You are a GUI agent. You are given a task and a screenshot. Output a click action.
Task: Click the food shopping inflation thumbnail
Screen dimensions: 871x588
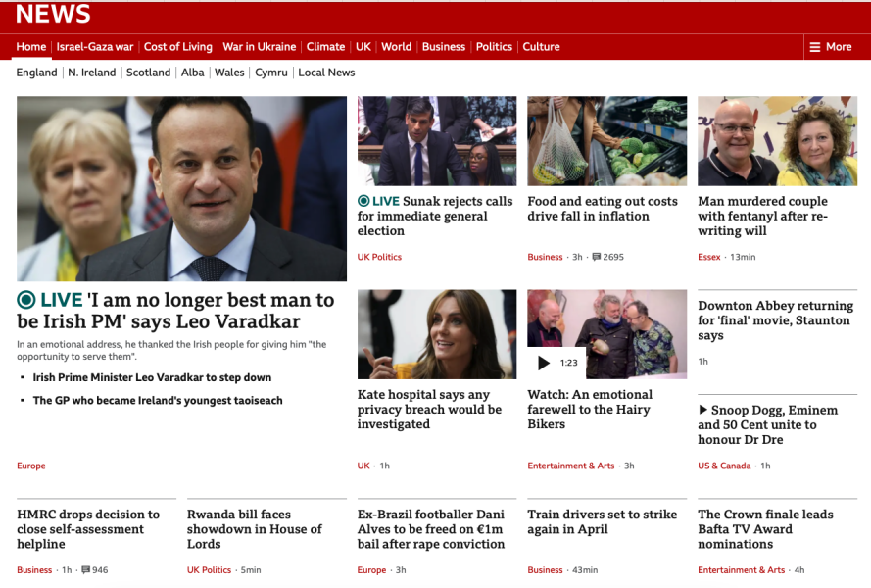point(607,141)
